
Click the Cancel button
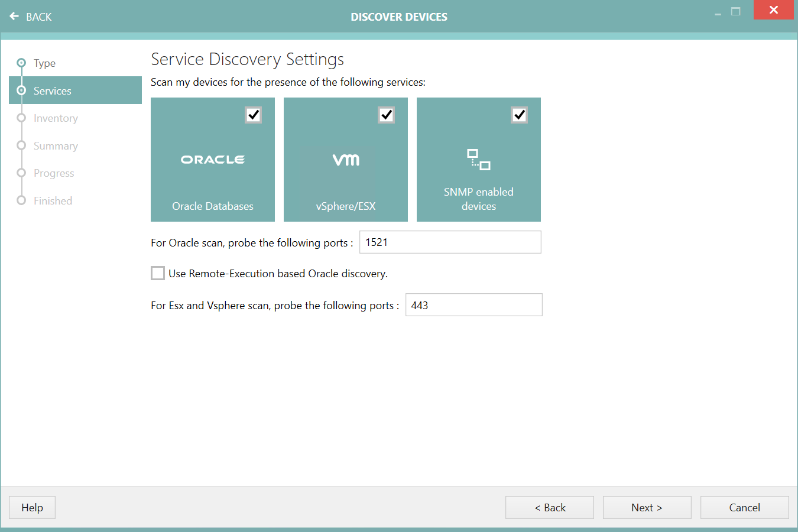pyautogui.click(x=744, y=507)
